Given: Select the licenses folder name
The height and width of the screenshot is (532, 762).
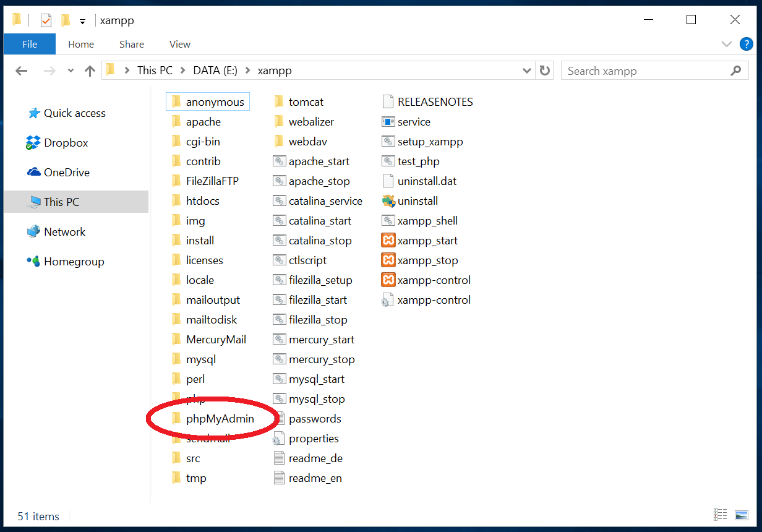Looking at the screenshot, I should (x=205, y=260).
